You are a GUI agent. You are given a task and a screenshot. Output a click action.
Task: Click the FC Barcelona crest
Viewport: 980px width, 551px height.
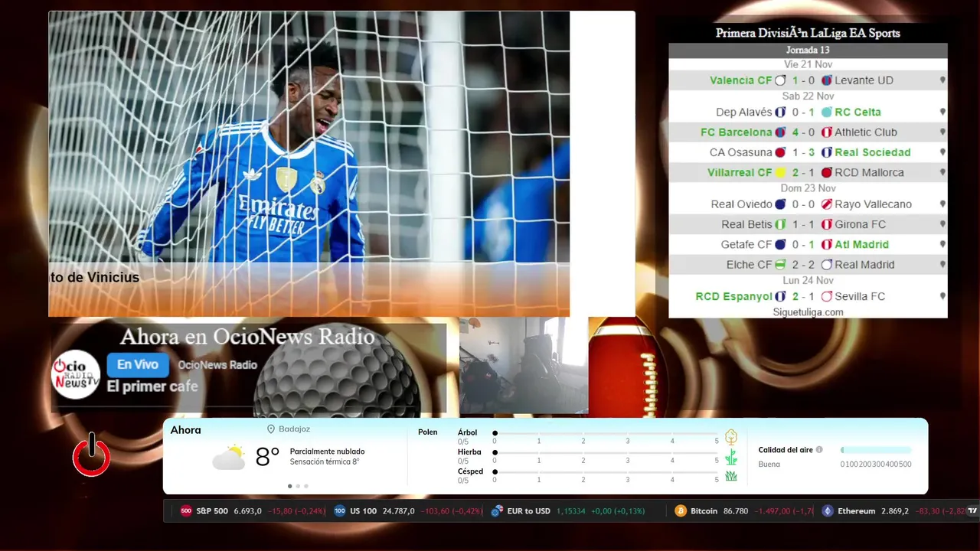[x=780, y=132]
